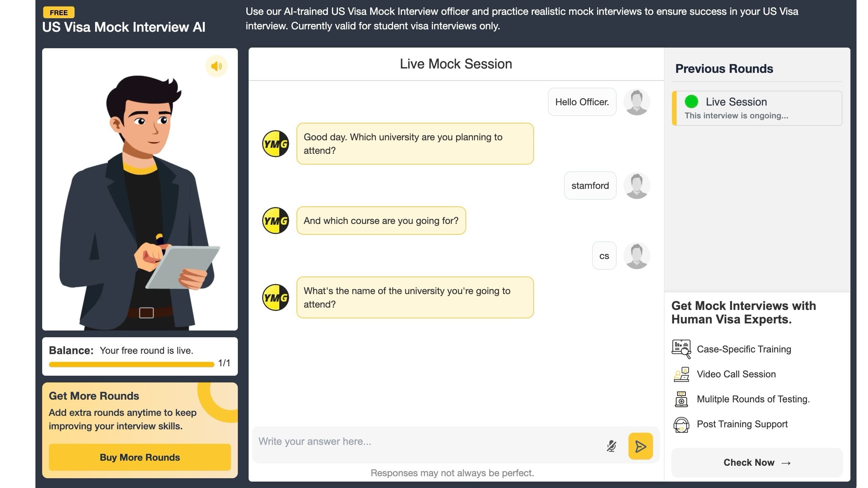Click YMG avatar next to course question
868x488 pixels.
275,221
